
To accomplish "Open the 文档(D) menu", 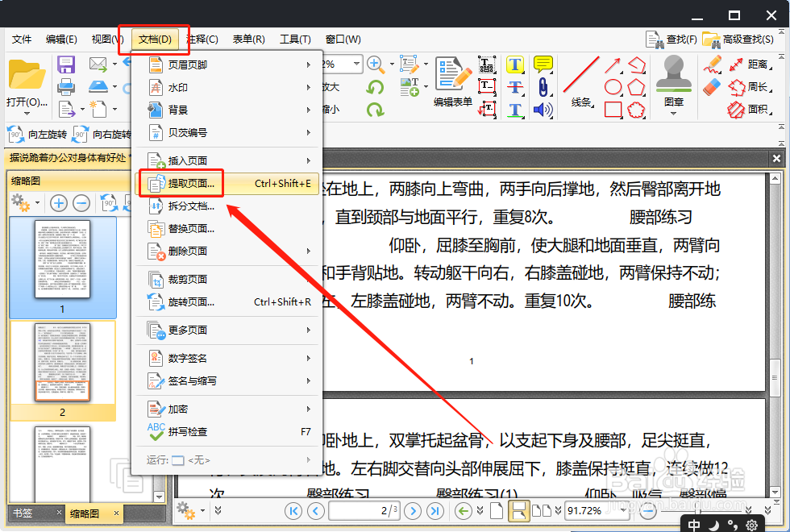I will [153, 39].
